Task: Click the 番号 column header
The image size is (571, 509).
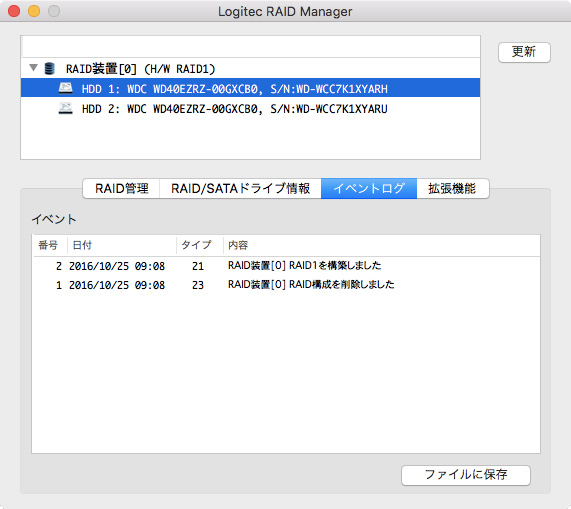Action: tap(50, 245)
